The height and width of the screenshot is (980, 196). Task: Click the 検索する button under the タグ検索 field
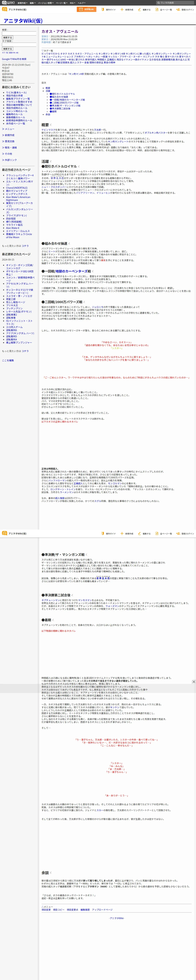click(8, 49)
